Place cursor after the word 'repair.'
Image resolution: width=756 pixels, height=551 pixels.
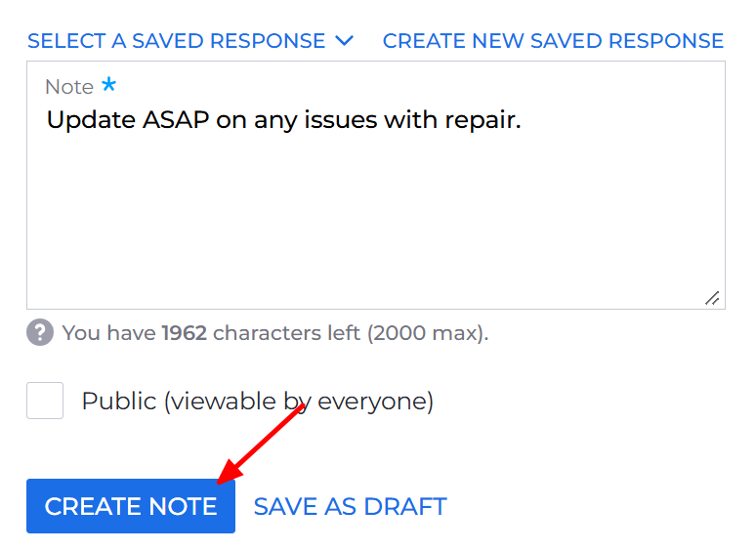pos(523,120)
